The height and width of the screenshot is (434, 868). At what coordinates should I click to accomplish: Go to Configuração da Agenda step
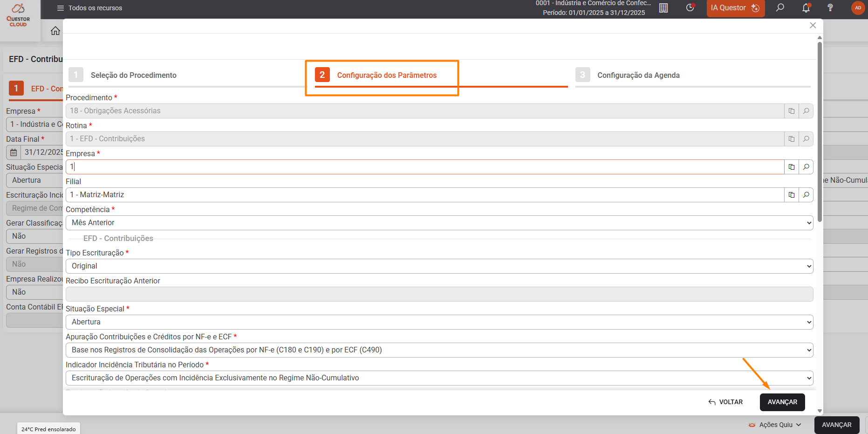tap(638, 75)
